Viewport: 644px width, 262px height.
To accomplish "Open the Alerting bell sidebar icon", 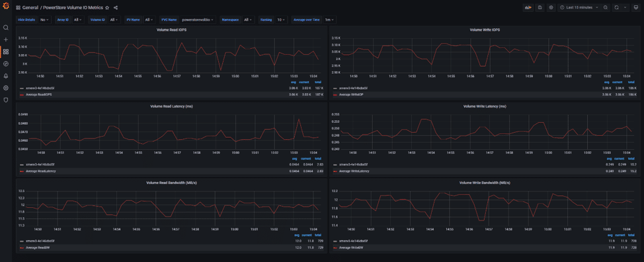I will point(6,76).
